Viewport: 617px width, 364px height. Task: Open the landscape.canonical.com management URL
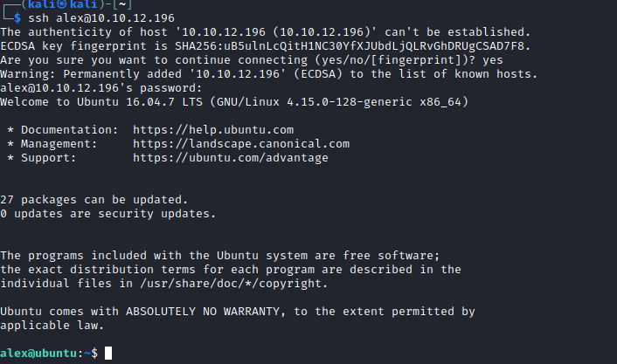(x=240, y=144)
